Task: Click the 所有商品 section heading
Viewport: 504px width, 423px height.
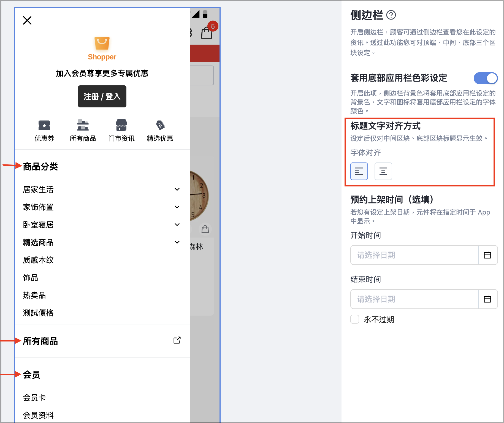Action: point(40,341)
